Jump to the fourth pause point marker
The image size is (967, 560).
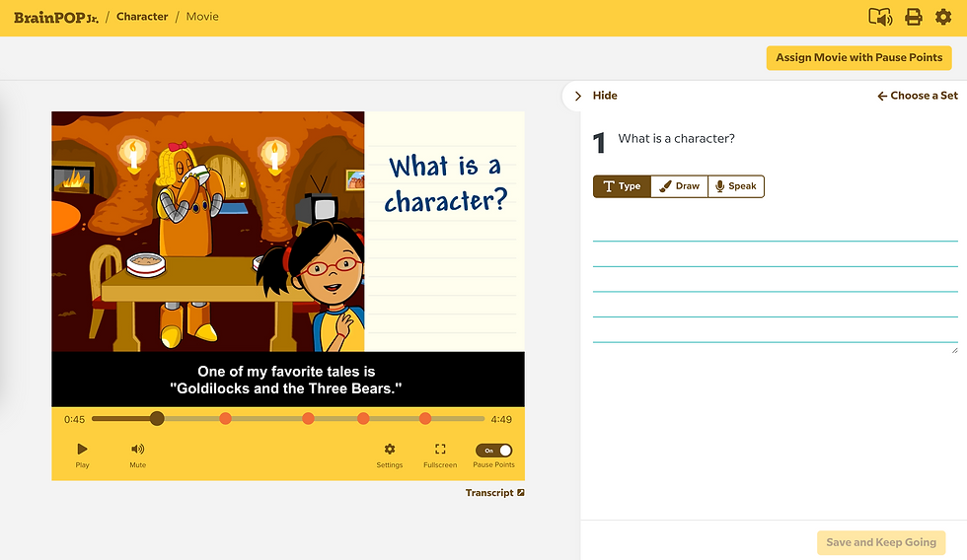coord(425,419)
